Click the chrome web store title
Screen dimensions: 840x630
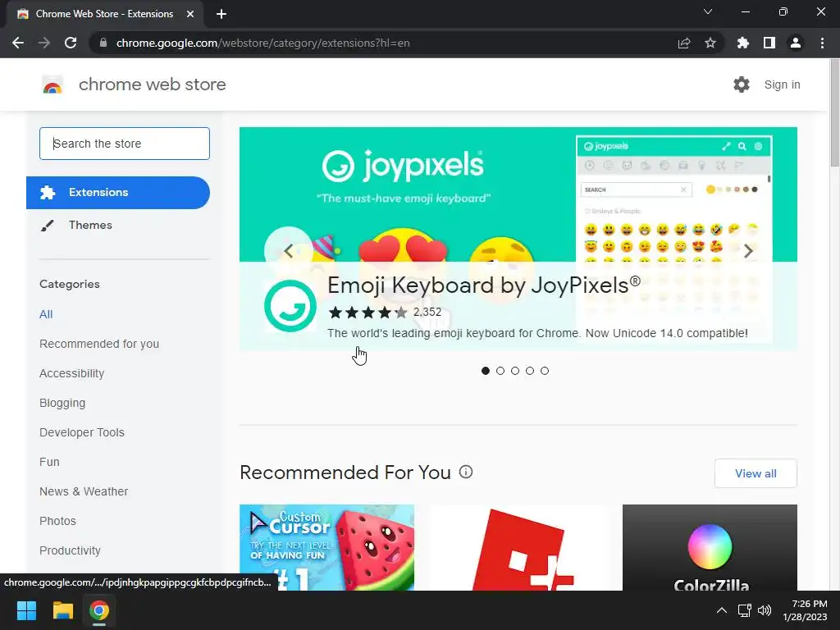152,84
